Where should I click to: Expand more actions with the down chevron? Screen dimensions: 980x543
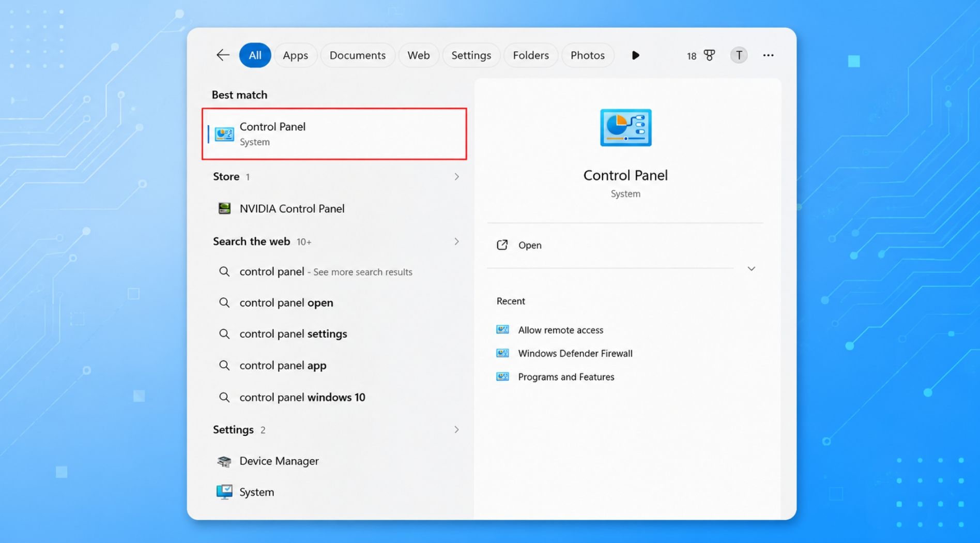752,269
